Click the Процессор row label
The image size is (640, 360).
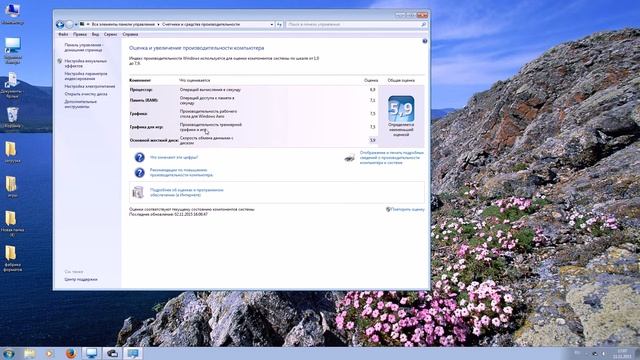(141, 89)
